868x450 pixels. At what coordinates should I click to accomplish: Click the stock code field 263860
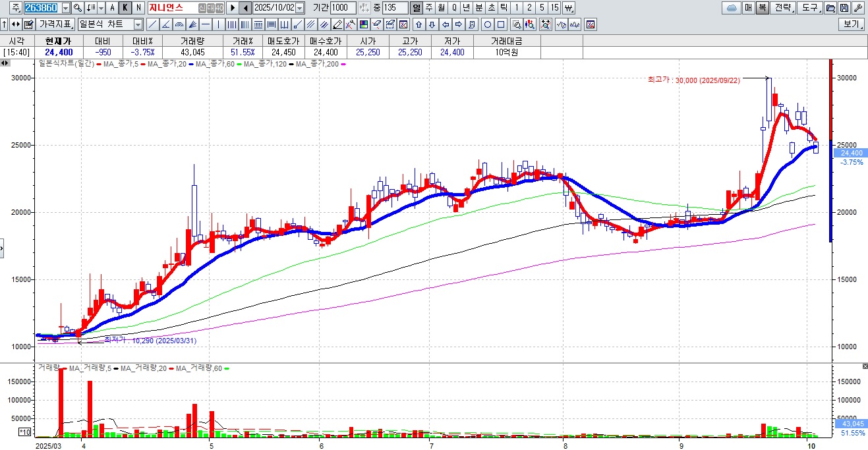coord(42,8)
